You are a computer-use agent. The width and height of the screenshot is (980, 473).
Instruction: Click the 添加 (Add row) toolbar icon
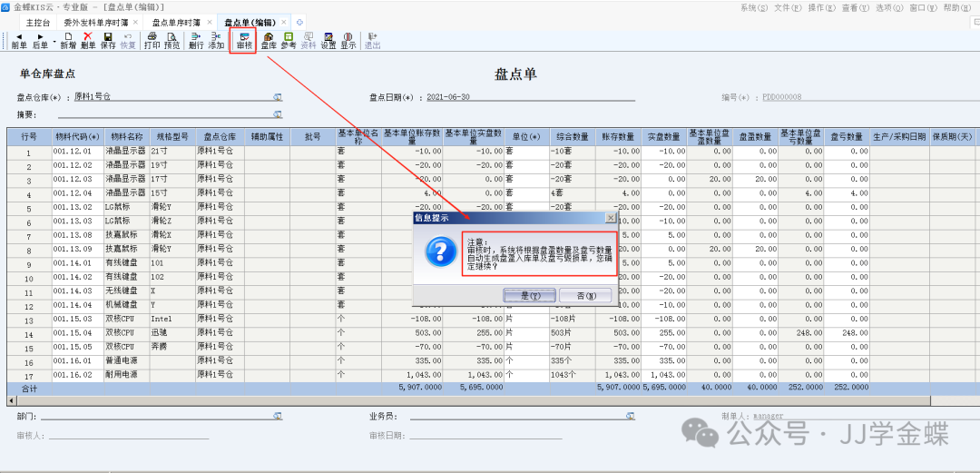[x=216, y=40]
